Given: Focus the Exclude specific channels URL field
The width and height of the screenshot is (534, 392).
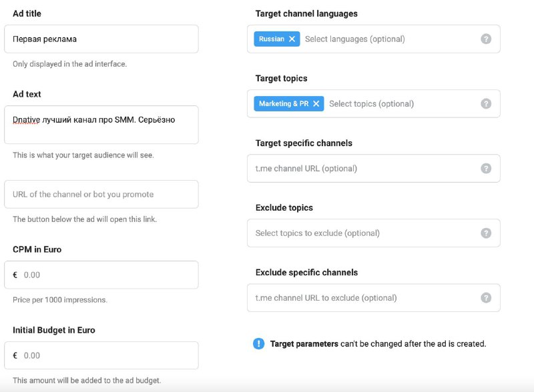Looking at the screenshot, I should (360, 297).
